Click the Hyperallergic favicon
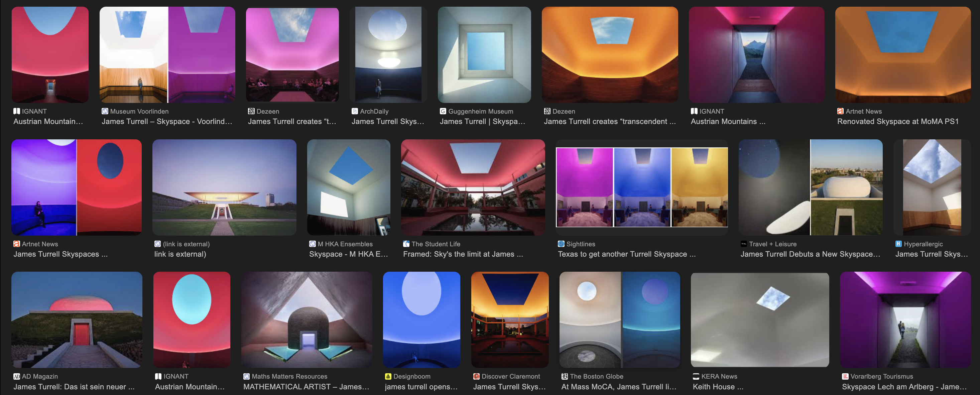Image resolution: width=980 pixels, height=395 pixels. (898, 244)
